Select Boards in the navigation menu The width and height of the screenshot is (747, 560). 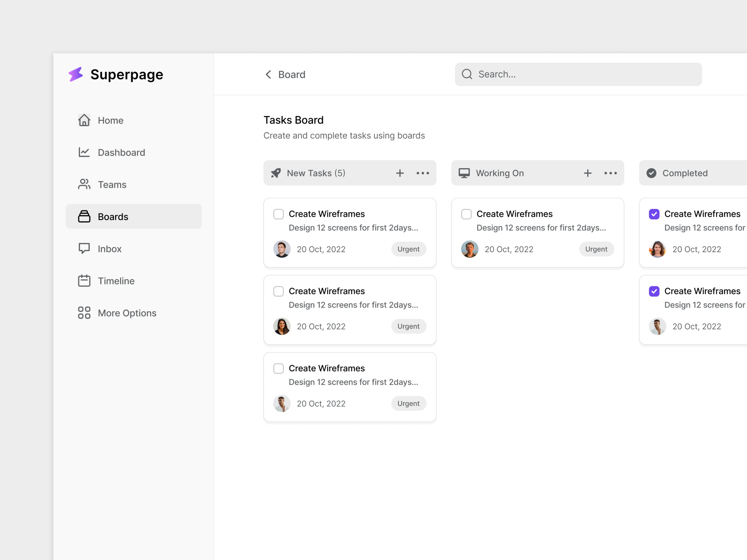pos(113,216)
